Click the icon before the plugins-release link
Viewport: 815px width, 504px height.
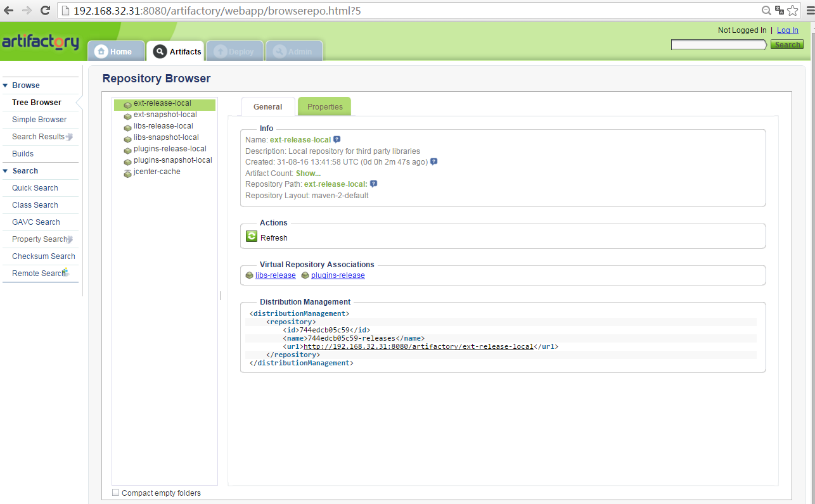click(305, 275)
